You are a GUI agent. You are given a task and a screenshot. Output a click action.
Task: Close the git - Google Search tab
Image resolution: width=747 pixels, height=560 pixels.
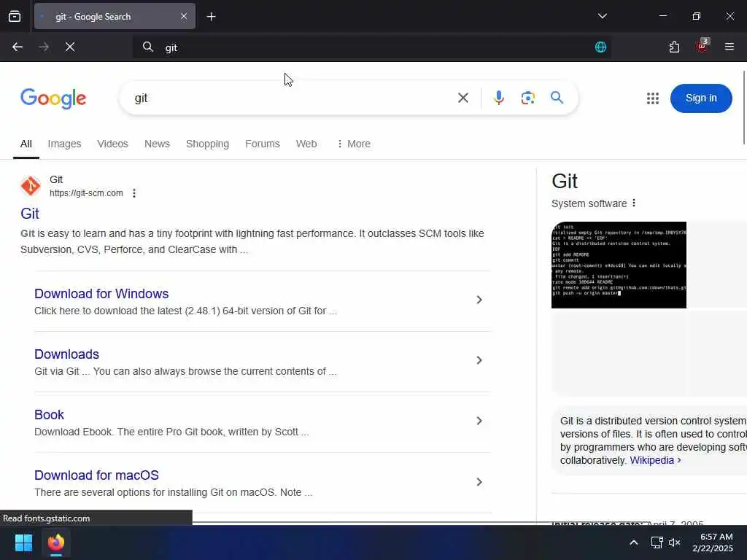point(183,16)
